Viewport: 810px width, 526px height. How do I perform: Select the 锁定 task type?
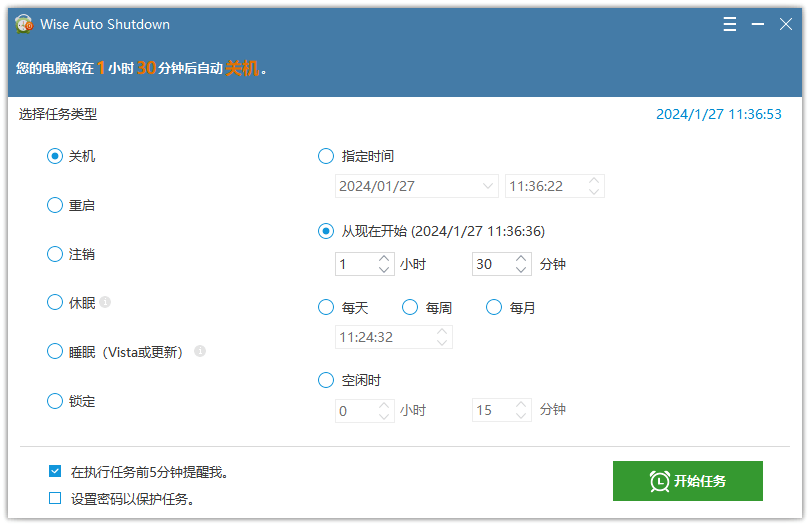pyautogui.click(x=55, y=401)
